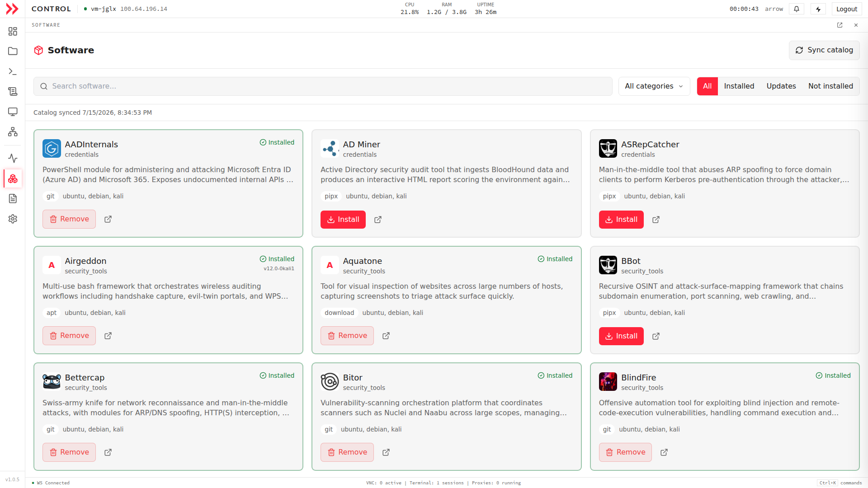Open Bettercap external link icon
The image size is (868, 488).
[108, 452]
